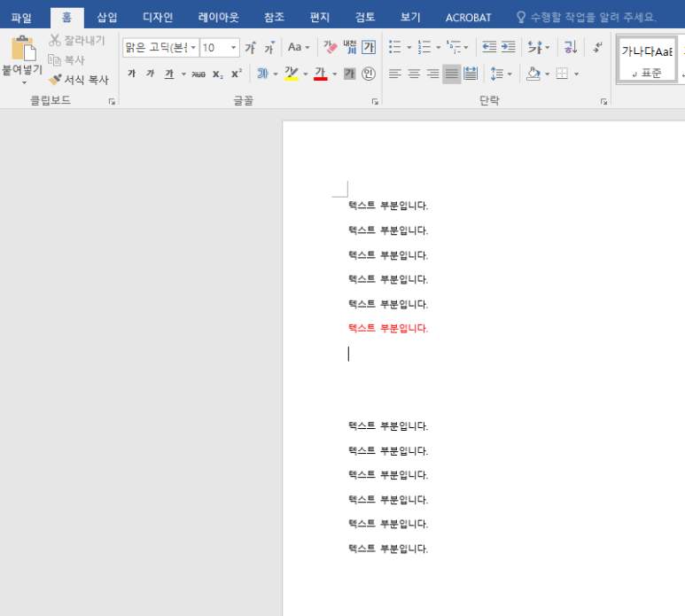685x616 pixels.
Task: Apply yellow text highlight color
Action: pos(292,74)
